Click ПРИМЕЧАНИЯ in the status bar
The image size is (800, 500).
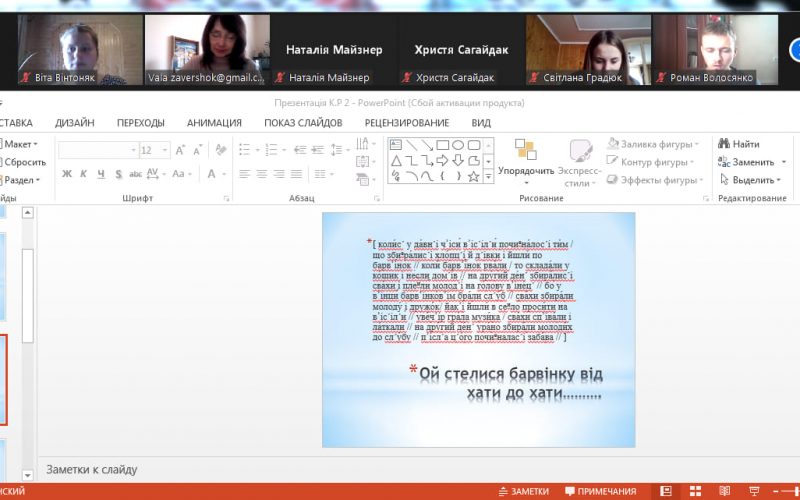(599, 491)
